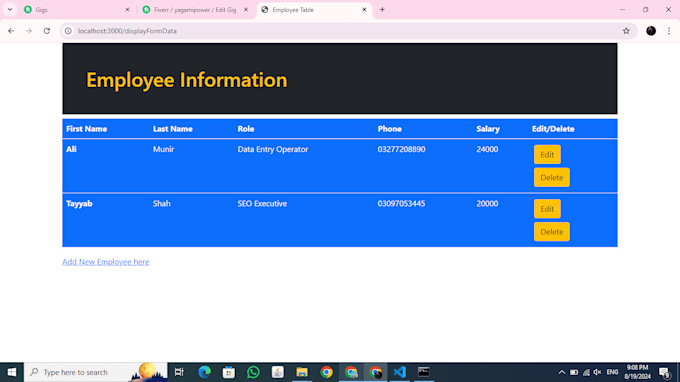
Task: Toggle the muted volume speaker icon
Action: [597, 372]
